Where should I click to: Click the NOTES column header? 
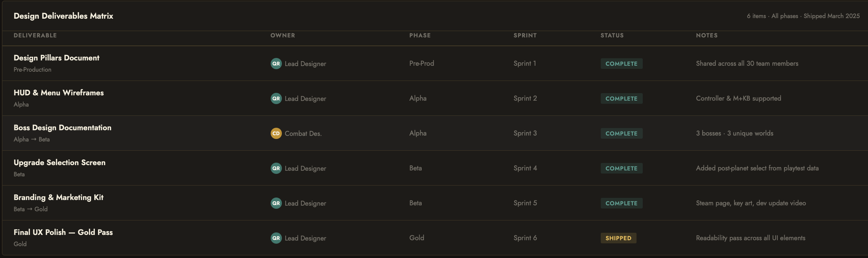coord(707,35)
